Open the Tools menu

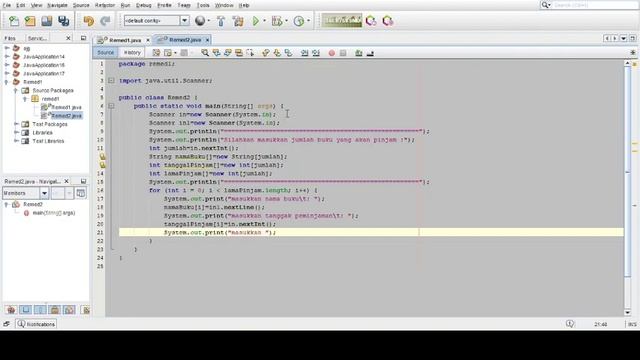[x=203, y=5]
